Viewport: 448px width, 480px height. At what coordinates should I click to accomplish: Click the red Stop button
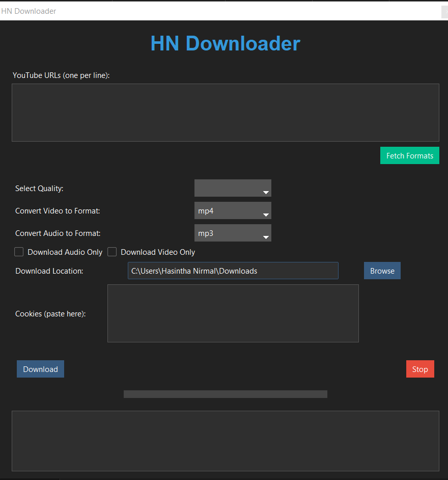(420, 369)
